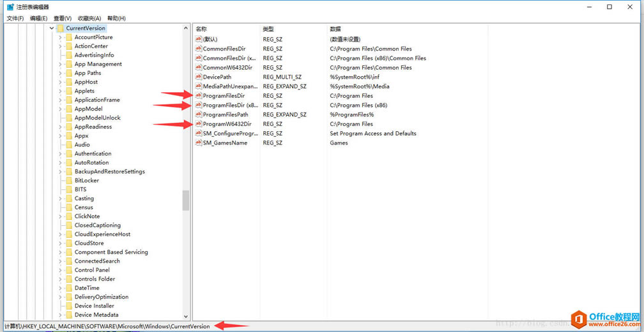
Task: Expand the ActionCenter key
Action: point(60,47)
